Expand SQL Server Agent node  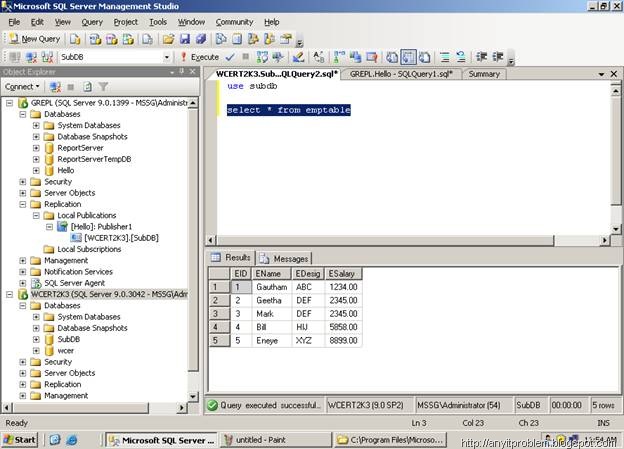point(23,283)
